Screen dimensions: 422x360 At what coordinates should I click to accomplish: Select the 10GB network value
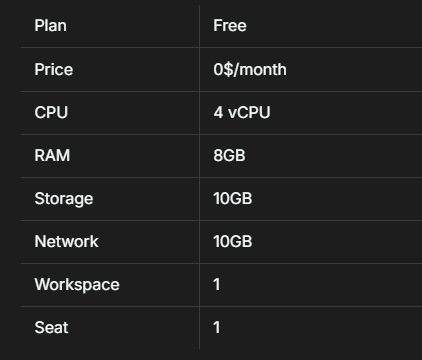233,241
